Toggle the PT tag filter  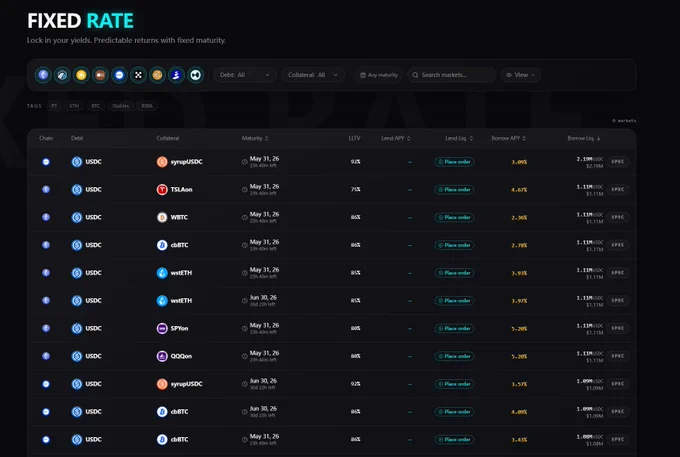54,106
